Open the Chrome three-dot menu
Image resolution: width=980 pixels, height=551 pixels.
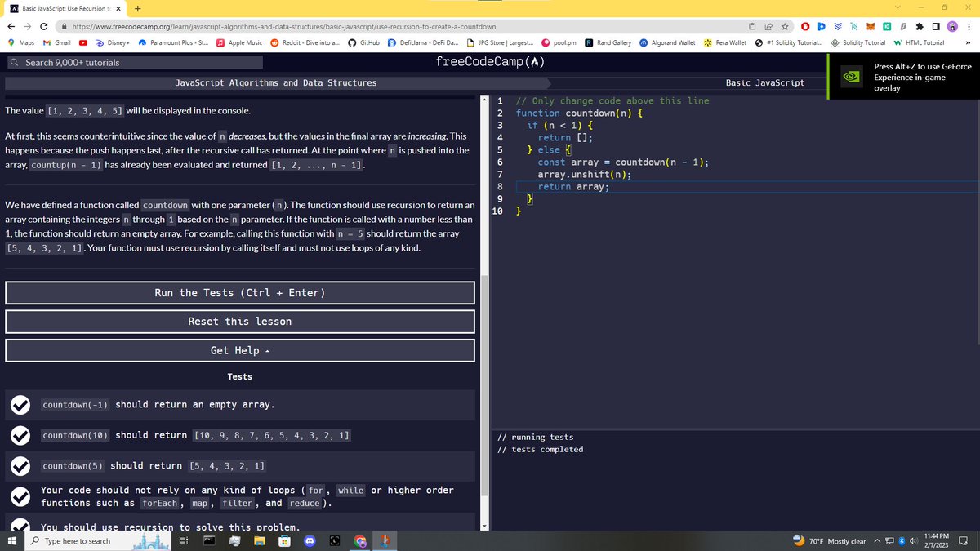(x=969, y=26)
